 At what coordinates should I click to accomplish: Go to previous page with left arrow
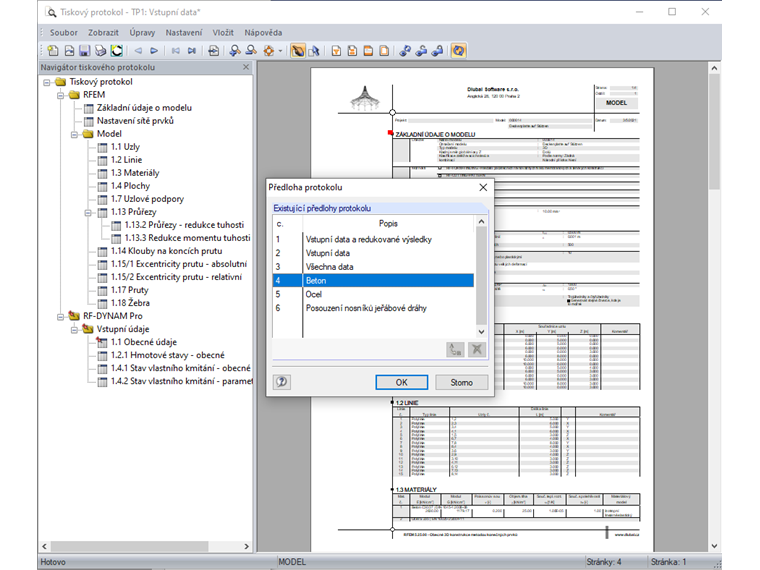(x=138, y=50)
